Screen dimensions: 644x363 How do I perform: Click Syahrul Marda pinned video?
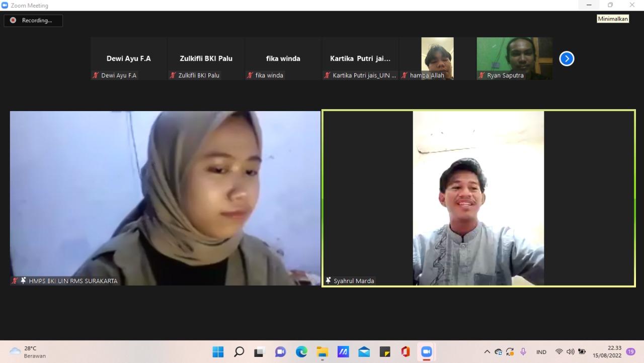(478, 198)
